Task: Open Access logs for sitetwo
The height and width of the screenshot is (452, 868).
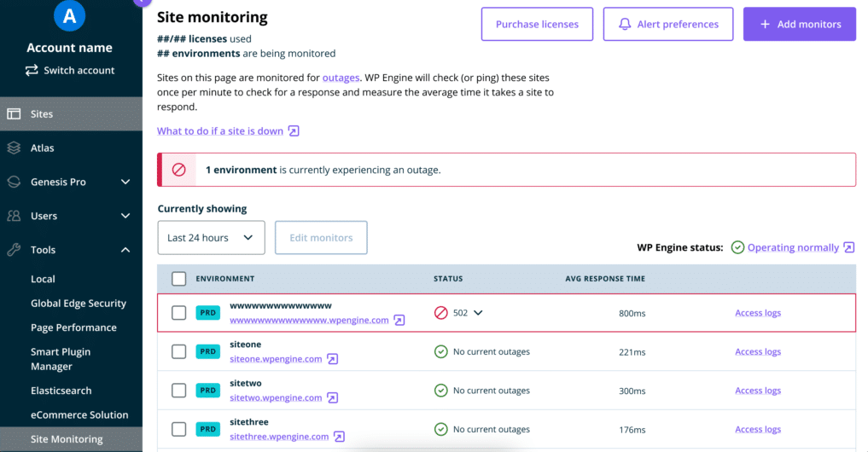Action: point(758,391)
